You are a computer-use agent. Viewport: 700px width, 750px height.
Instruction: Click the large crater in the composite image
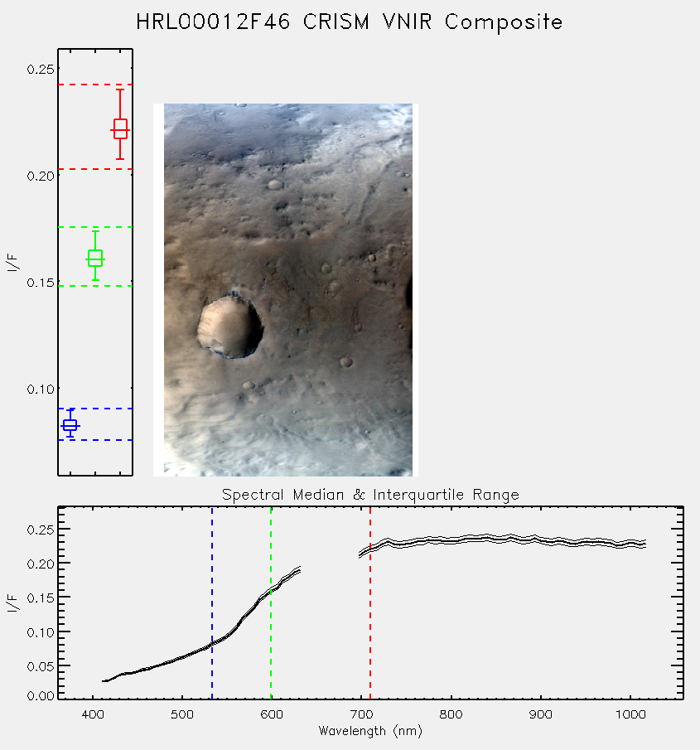(230, 327)
